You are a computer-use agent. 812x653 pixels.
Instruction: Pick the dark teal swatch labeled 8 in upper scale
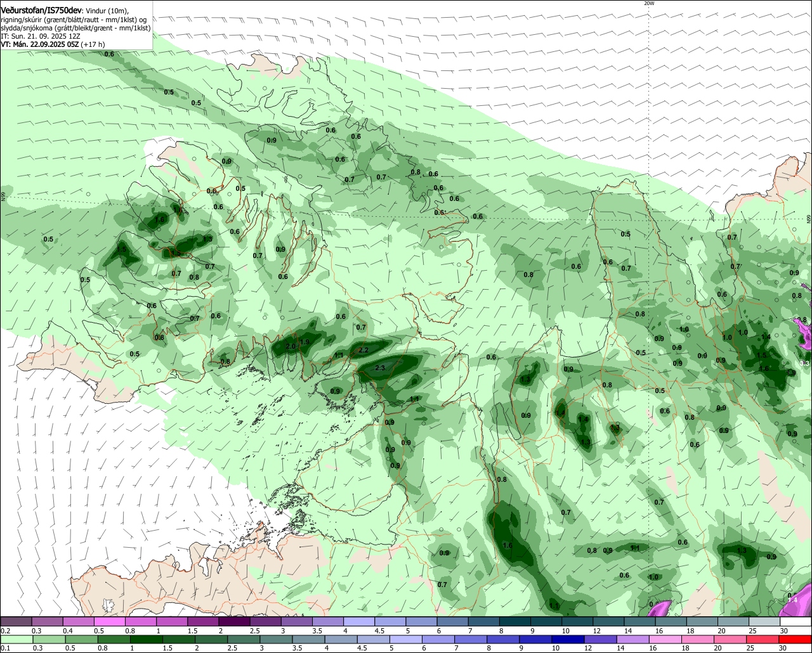coord(515,622)
